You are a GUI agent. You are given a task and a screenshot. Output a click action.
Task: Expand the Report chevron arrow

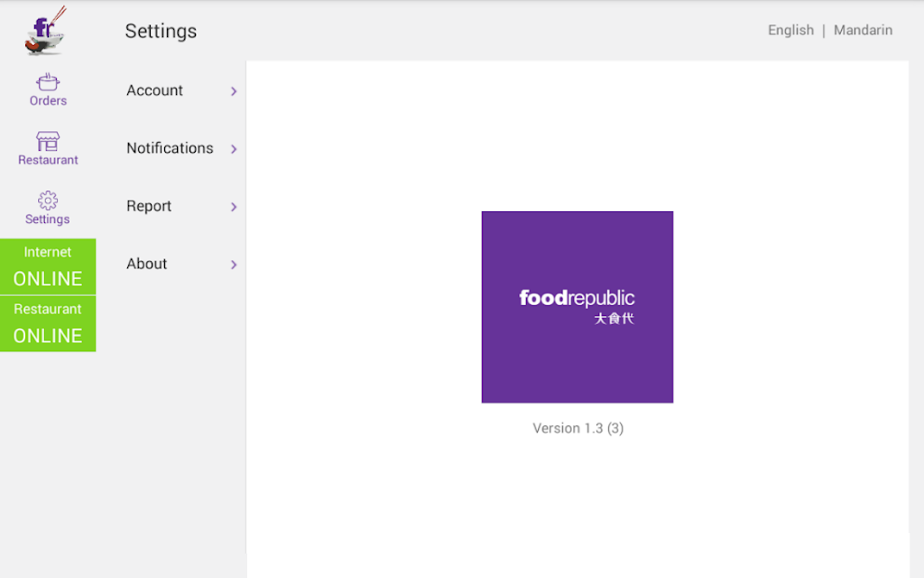click(234, 207)
